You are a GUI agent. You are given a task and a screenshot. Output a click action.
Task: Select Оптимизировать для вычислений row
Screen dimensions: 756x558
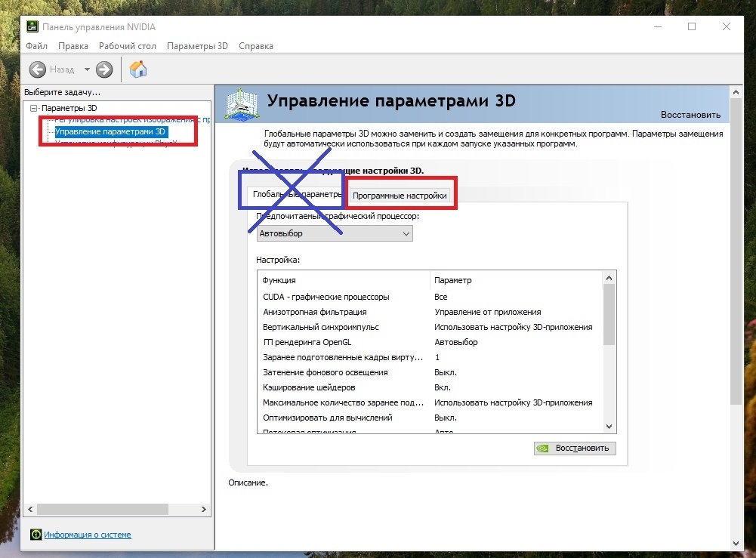click(429, 418)
